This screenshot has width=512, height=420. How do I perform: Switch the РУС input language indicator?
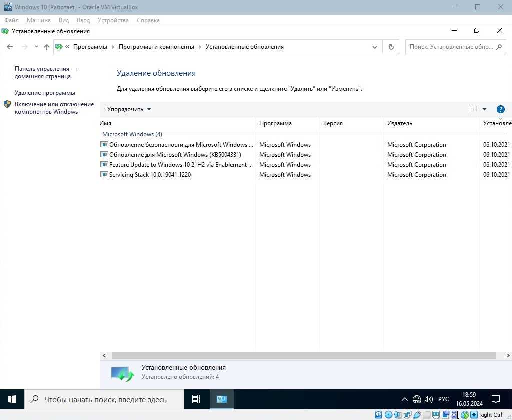[443, 399]
